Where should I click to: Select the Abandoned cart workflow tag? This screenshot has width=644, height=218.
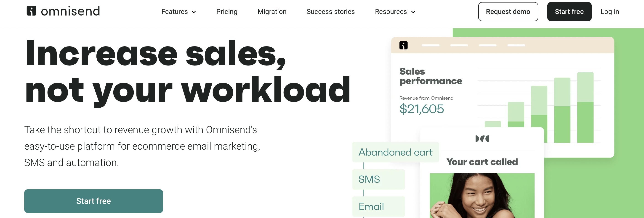coord(395,152)
